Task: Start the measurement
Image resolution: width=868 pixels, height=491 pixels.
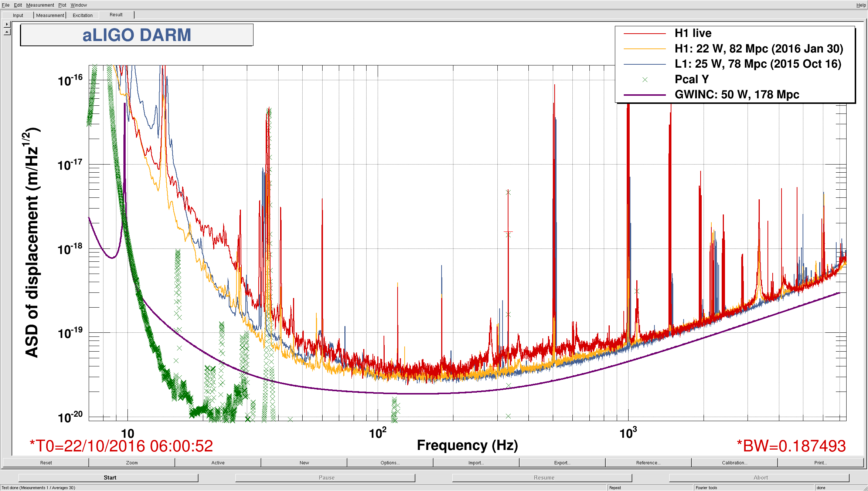Action: (x=108, y=478)
